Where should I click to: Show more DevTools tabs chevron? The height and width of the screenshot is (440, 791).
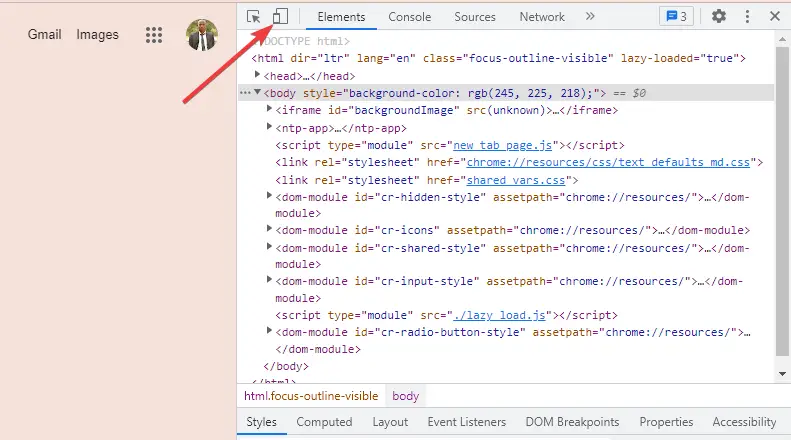coord(590,16)
